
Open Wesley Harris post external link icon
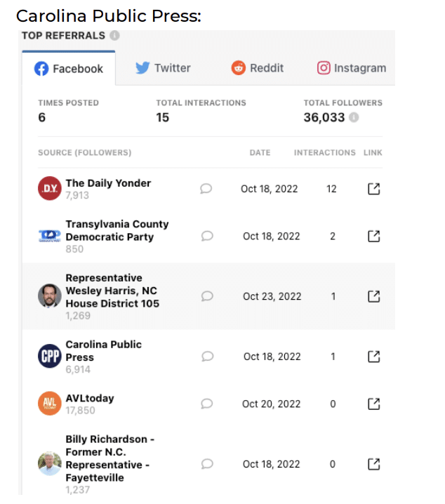(x=374, y=296)
